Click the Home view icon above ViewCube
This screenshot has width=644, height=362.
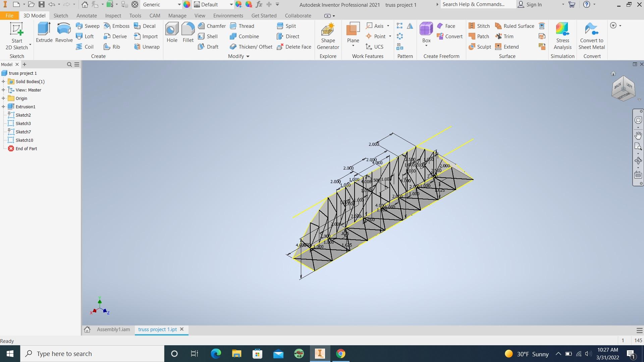(613, 73)
